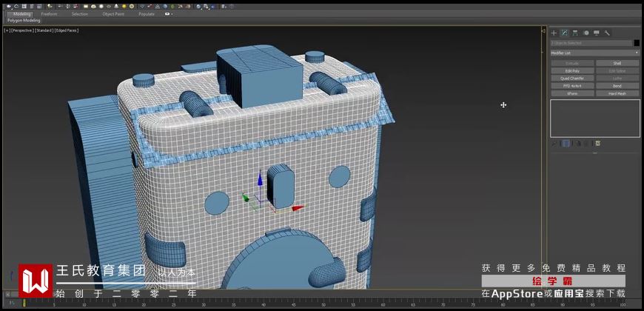Open the [+] viewport general menu
This screenshot has height=311, width=644.
(7, 30)
